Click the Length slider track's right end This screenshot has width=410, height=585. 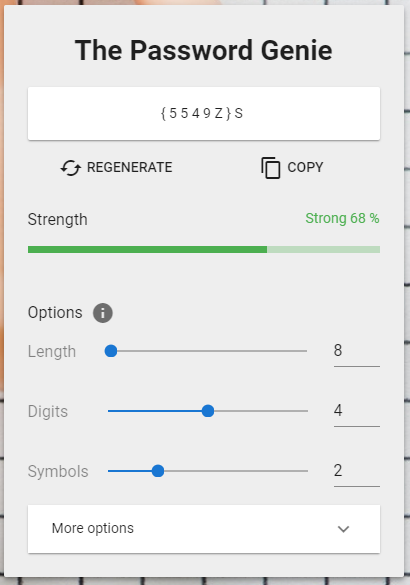point(305,351)
